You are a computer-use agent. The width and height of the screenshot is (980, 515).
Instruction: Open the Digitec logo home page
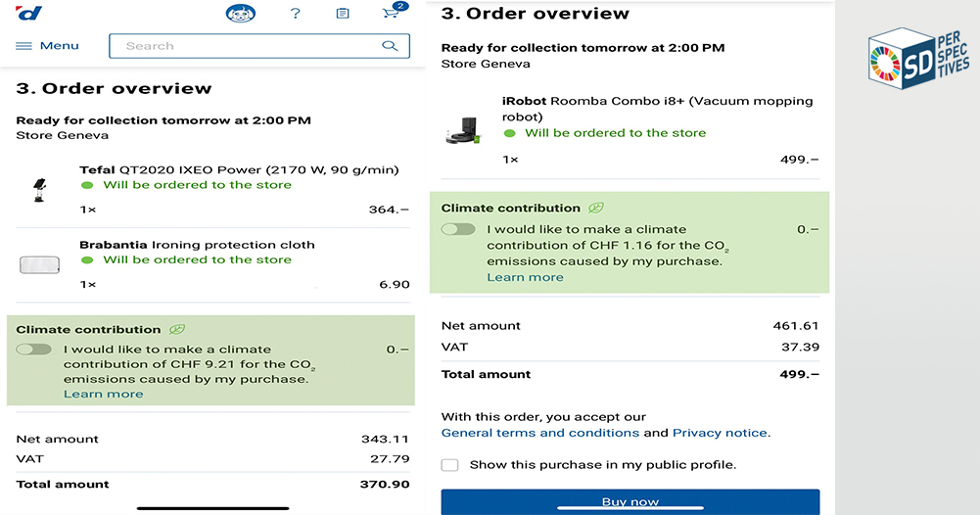click(29, 13)
